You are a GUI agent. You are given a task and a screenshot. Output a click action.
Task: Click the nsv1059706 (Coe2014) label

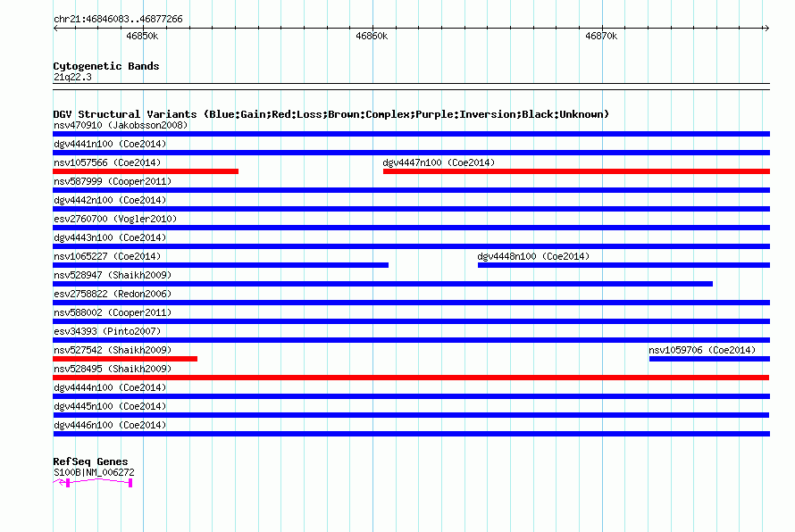(702, 350)
